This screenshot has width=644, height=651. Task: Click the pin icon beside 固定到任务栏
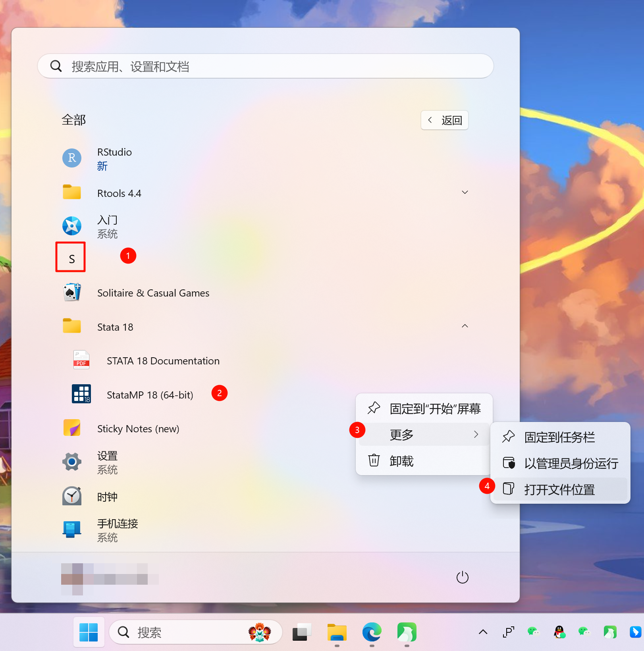click(509, 437)
